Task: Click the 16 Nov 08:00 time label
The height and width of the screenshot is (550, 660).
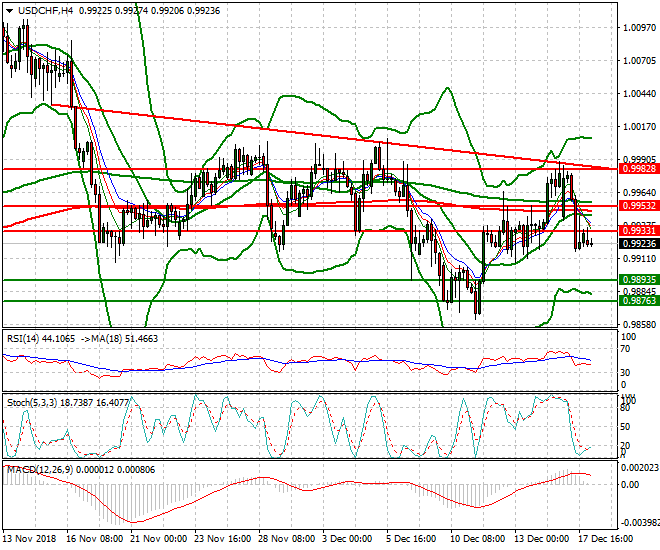Action: [95, 539]
